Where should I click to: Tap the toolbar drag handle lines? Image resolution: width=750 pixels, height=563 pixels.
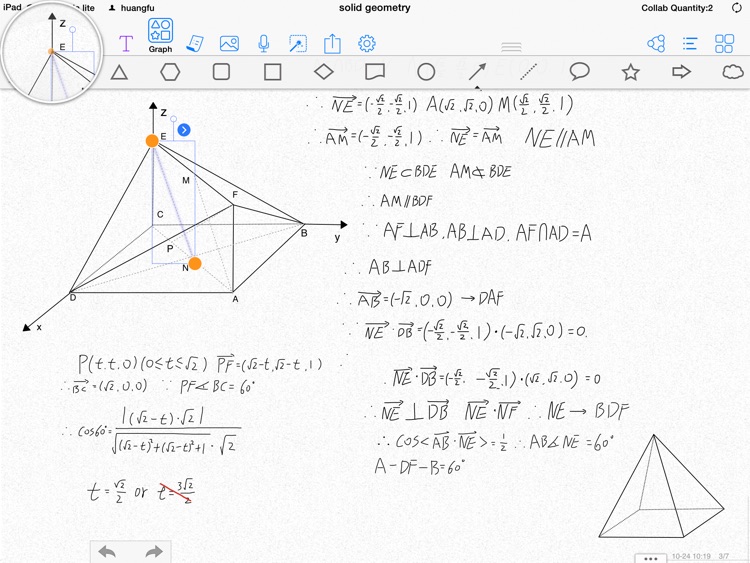(x=511, y=47)
